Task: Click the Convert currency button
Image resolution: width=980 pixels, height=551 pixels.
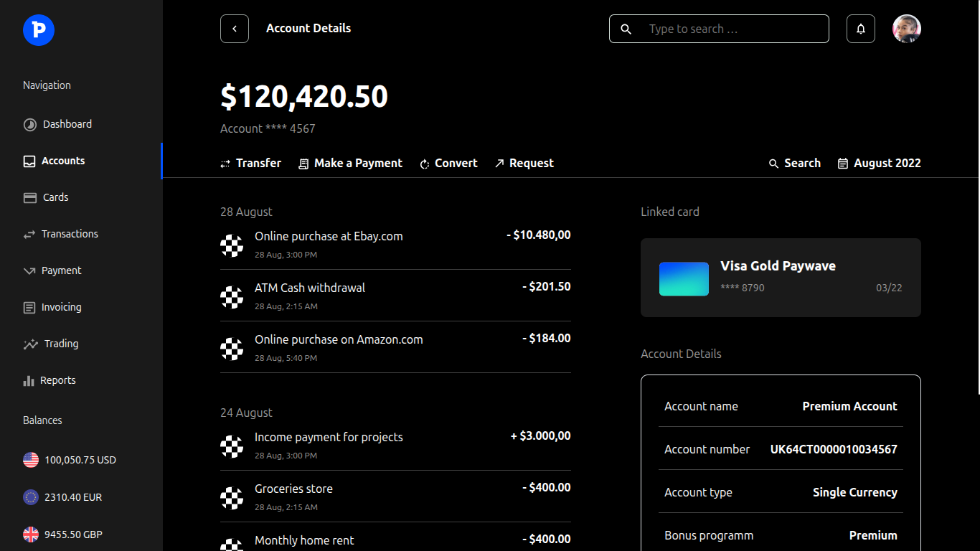Action: pos(448,164)
